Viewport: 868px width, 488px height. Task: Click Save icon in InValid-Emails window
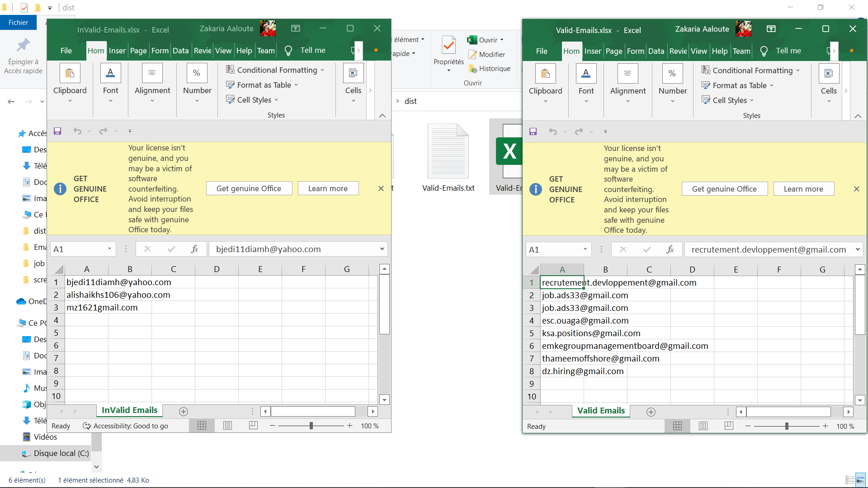57,131
